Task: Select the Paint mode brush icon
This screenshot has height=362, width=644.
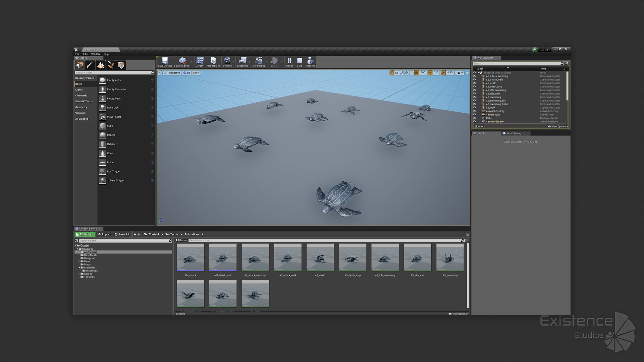Action: coord(90,65)
